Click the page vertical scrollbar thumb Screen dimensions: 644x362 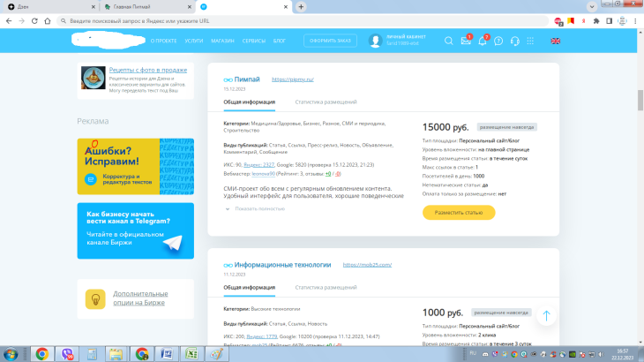click(640, 100)
